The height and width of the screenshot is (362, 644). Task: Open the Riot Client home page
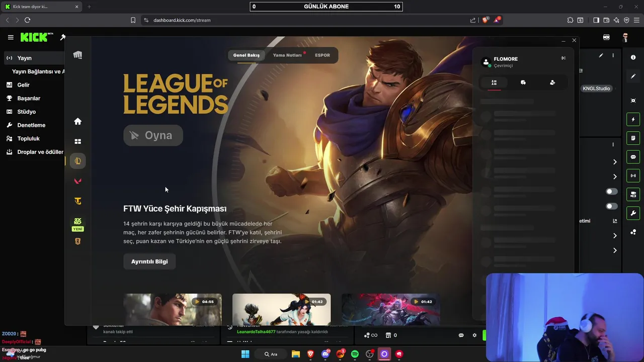(x=77, y=121)
